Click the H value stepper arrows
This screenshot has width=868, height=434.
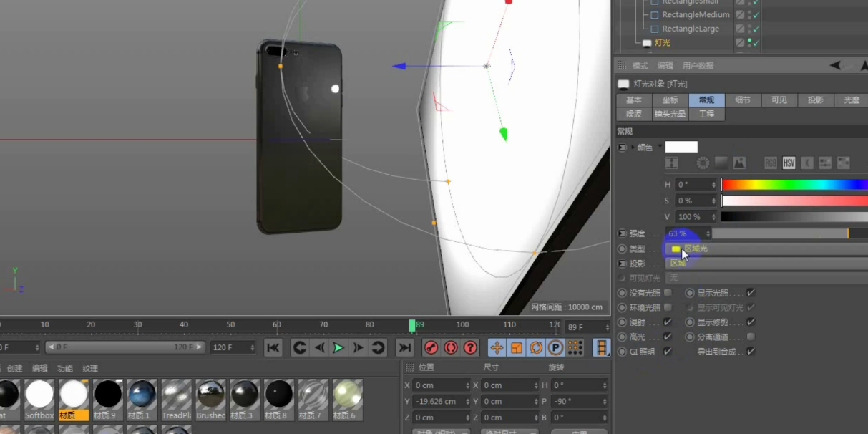click(x=713, y=185)
